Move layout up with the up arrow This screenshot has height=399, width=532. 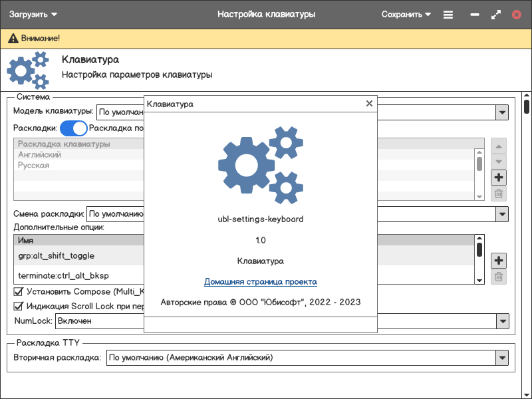(499, 146)
